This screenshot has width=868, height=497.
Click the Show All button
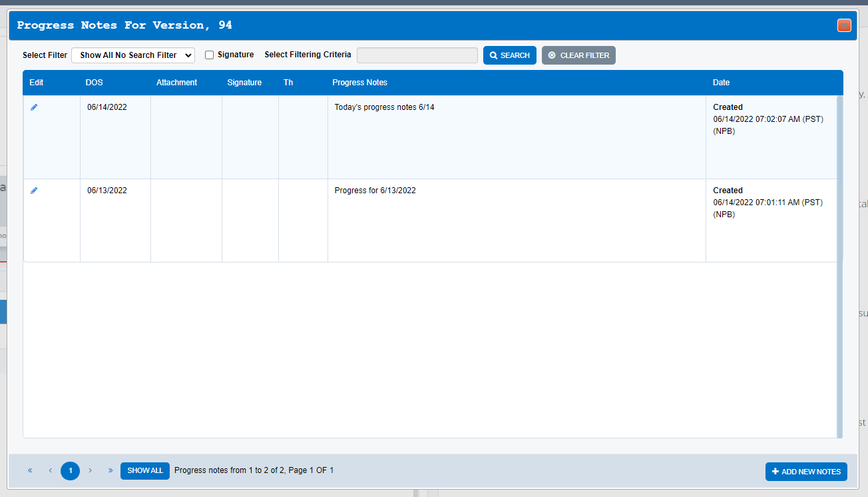click(x=145, y=471)
